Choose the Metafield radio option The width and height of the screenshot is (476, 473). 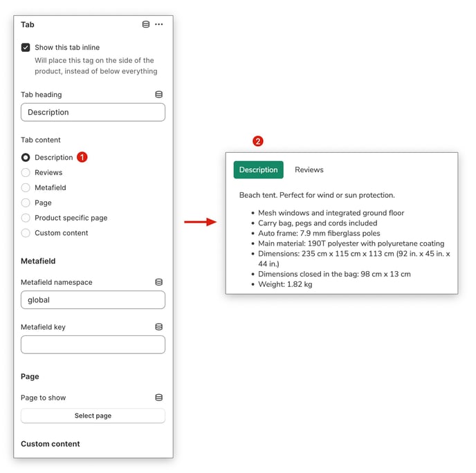(x=26, y=188)
